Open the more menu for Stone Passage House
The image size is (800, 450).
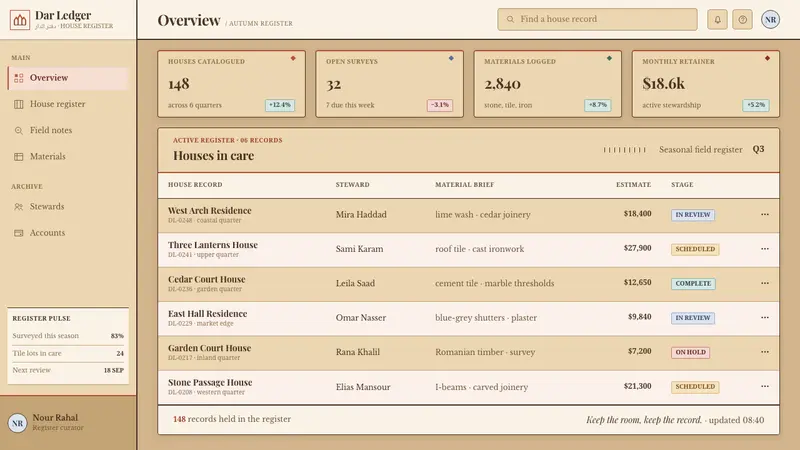[x=765, y=386]
